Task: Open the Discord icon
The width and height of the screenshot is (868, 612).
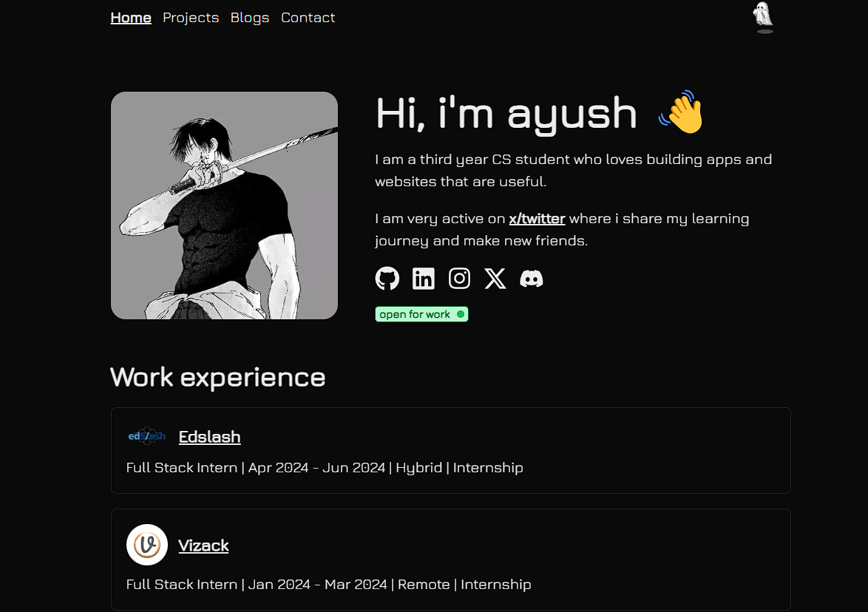Action: pos(532,278)
